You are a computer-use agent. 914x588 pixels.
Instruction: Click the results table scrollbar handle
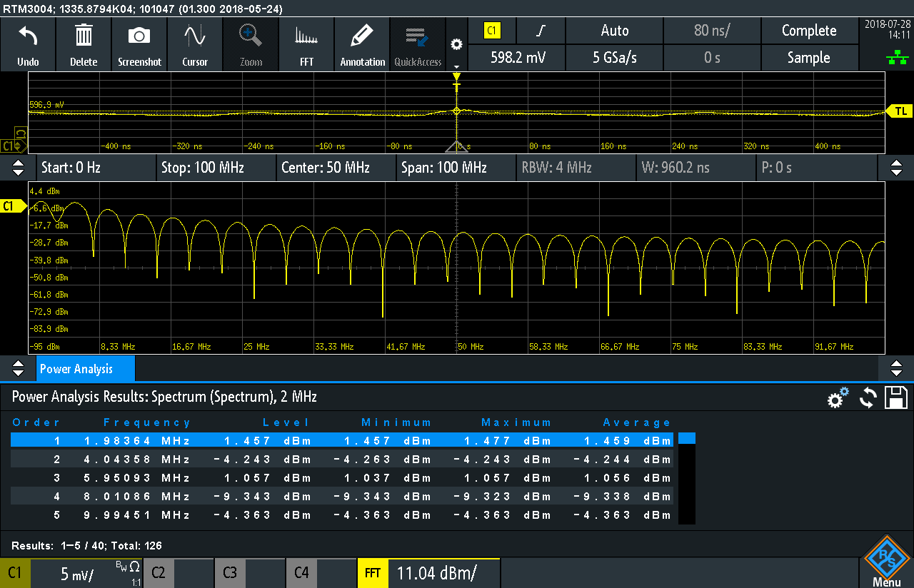pyautogui.click(x=686, y=439)
